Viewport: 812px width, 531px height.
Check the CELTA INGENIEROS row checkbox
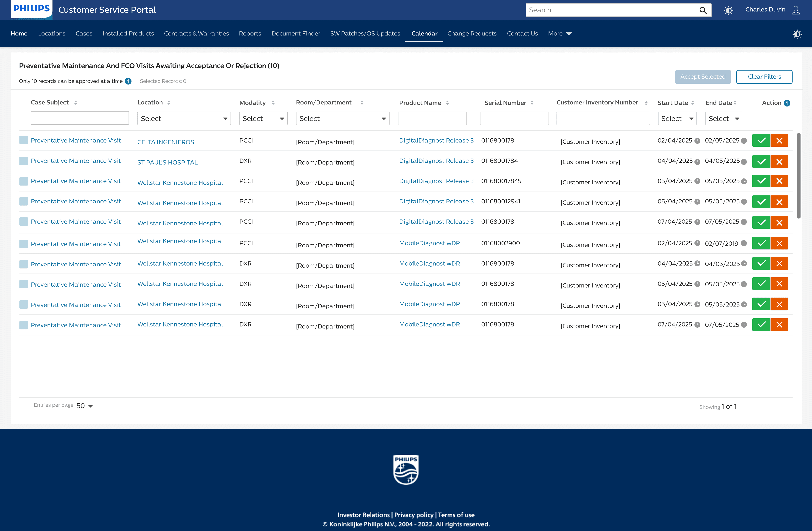point(24,140)
